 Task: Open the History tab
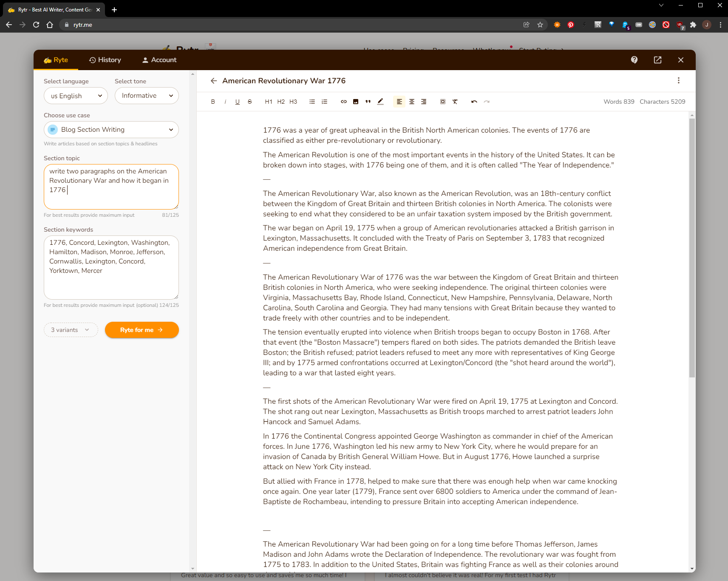pyautogui.click(x=105, y=60)
